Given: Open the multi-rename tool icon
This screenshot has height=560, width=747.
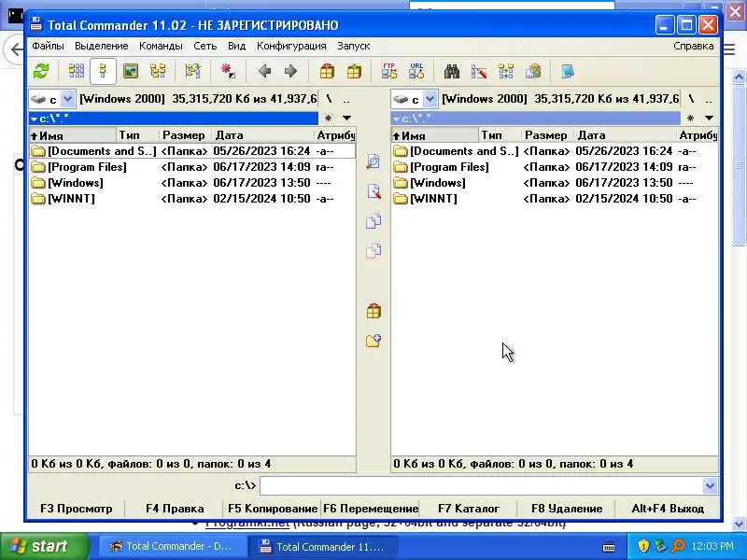Looking at the screenshot, I should [479, 72].
